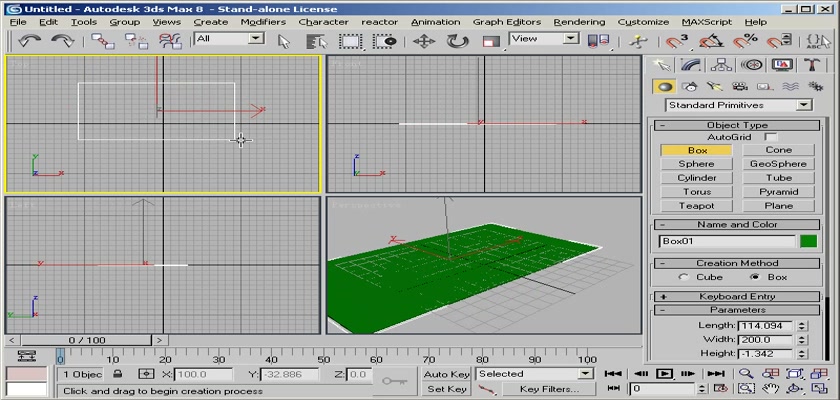This screenshot has height=400, width=840.
Task: Click the Key Filters button
Action: [549, 389]
